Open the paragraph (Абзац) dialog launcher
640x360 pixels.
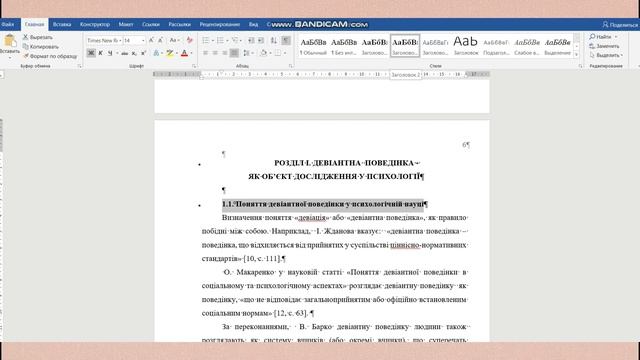(291, 66)
